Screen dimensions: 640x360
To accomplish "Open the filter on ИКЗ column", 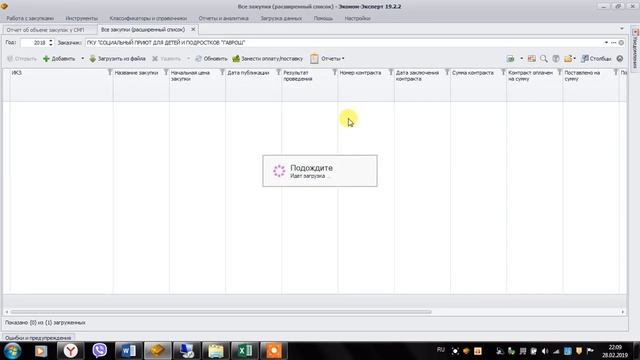I will click(109, 72).
